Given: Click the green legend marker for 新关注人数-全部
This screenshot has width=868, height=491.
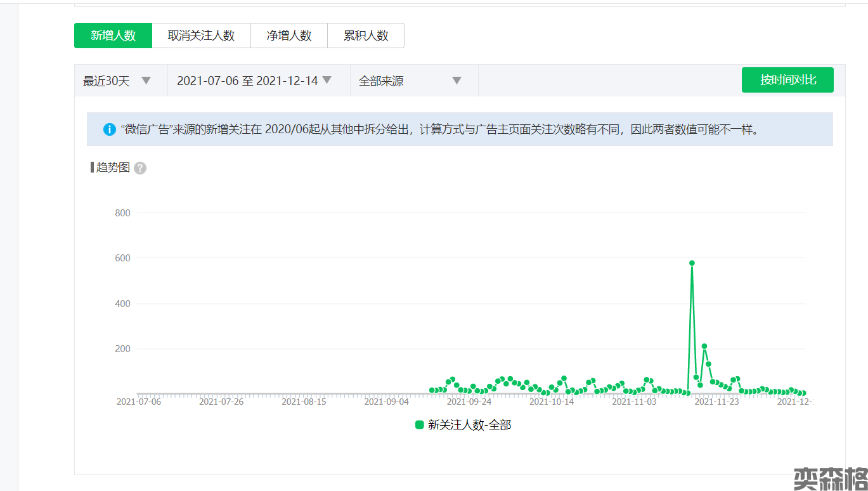Looking at the screenshot, I should (x=419, y=425).
